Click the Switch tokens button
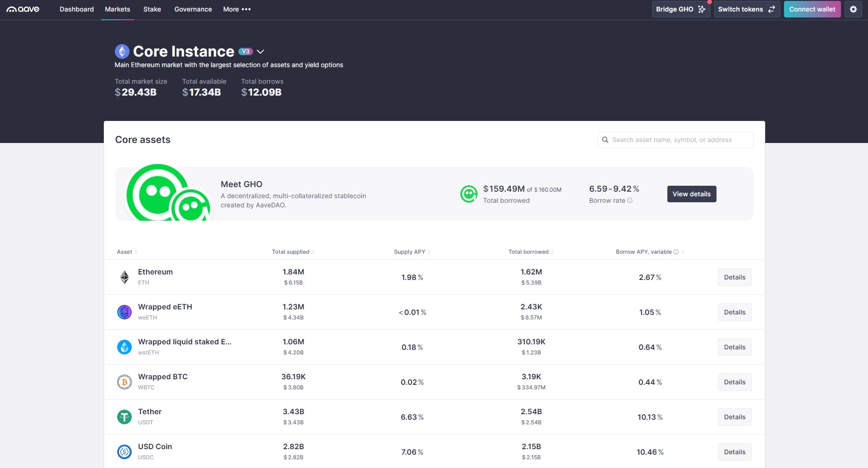 point(747,9)
